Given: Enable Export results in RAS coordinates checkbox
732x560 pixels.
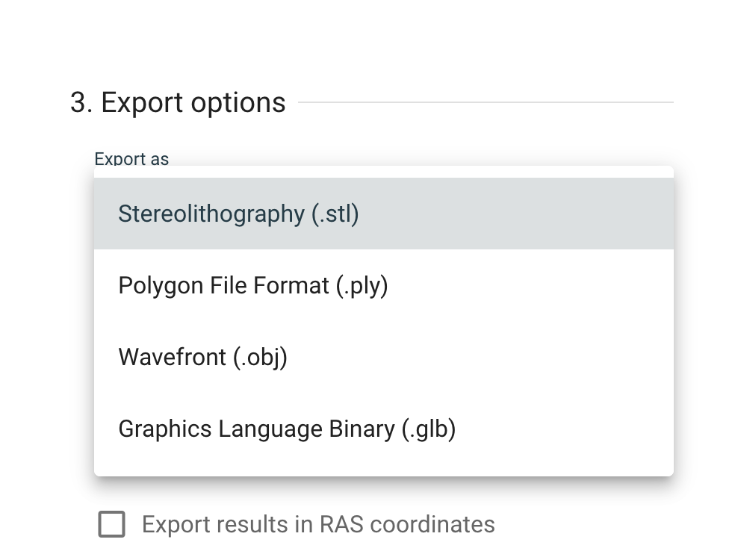Looking at the screenshot, I should (x=112, y=524).
